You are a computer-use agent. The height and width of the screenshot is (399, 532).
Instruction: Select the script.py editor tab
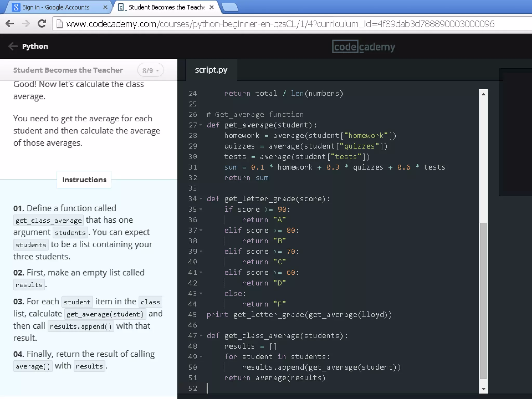pos(211,70)
